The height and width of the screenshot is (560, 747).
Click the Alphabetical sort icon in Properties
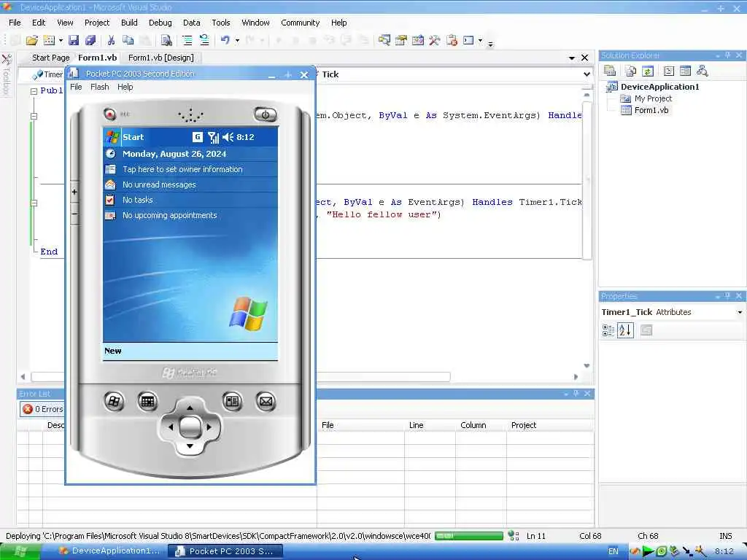pyautogui.click(x=625, y=330)
